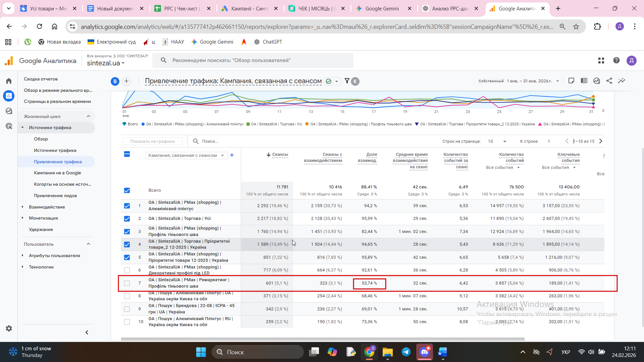This screenshot has height=362, width=644.
Task: Toggle the comparison view icon
Action: [x=584, y=81]
